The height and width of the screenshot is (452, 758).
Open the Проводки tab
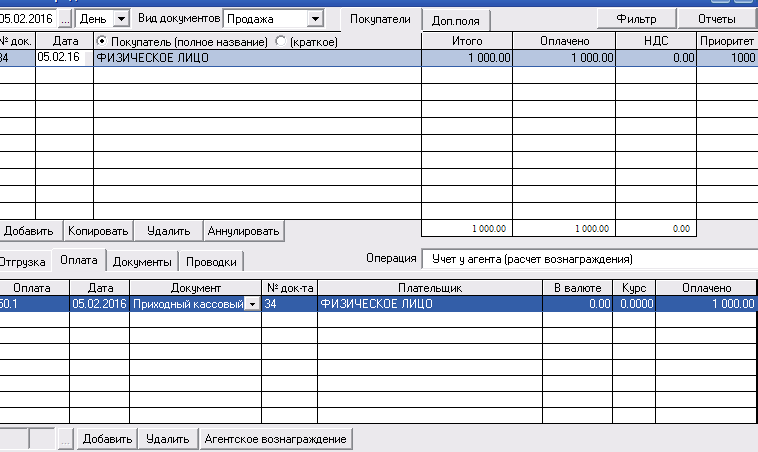[x=214, y=262]
